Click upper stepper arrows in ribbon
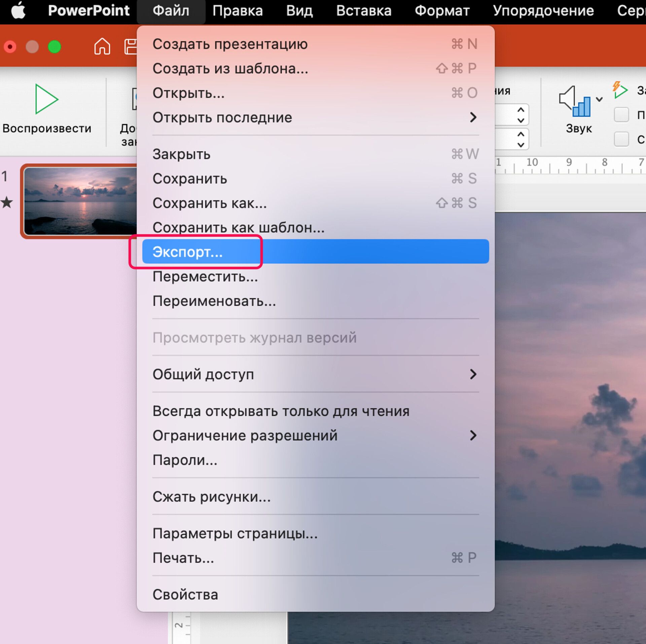 (521, 115)
